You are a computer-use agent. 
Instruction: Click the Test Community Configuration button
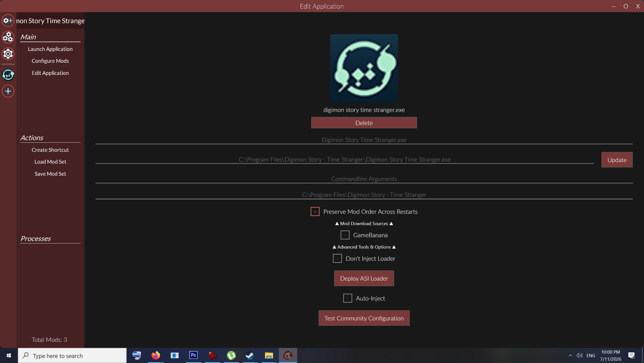364,318
